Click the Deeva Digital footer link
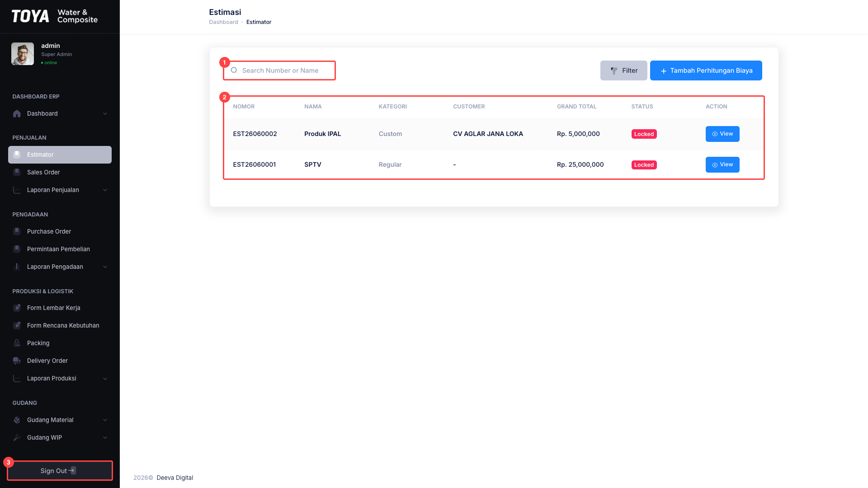This screenshot has width=868, height=488. pos(175,478)
